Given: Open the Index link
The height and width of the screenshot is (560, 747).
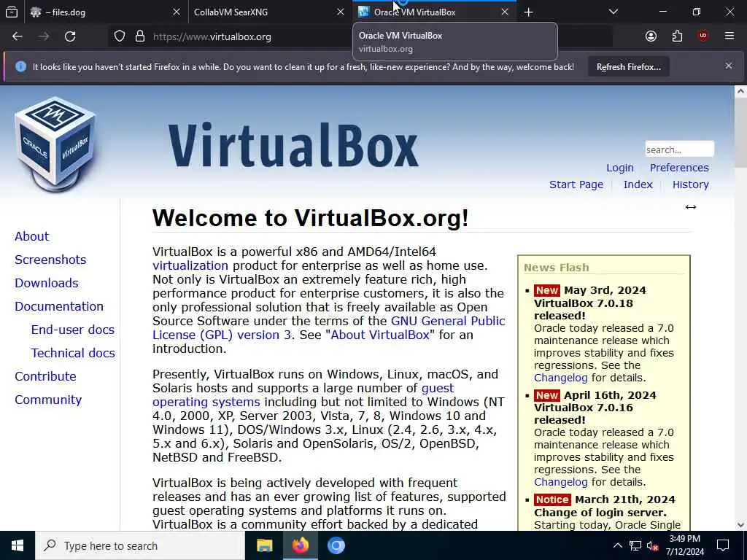Looking at the screenshot, I should [x=638, y=184].
